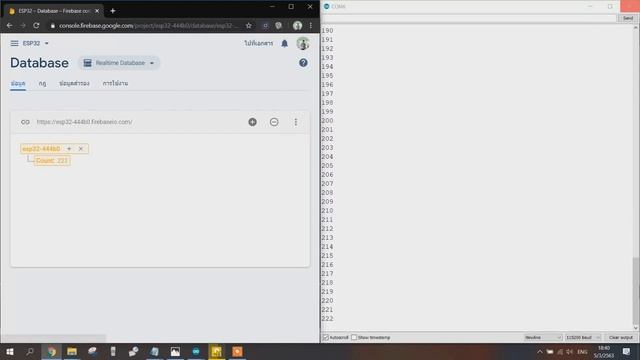Open the Firebase notifications bell
Viewport: 640px width, 360px height.
coord(284,43)
